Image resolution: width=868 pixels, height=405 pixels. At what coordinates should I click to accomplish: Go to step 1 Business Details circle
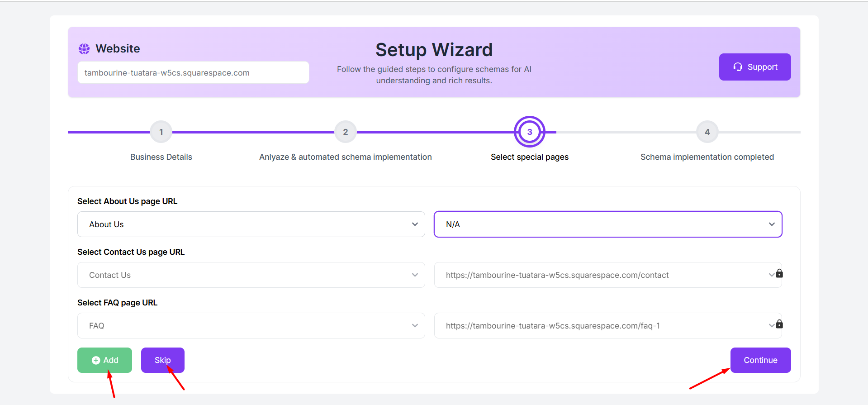[161, 132]
